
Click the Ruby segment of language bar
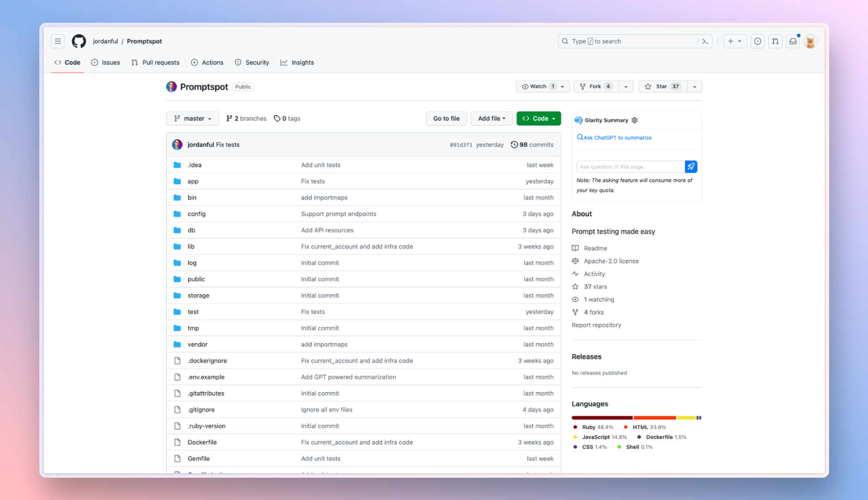click(602, 418)
